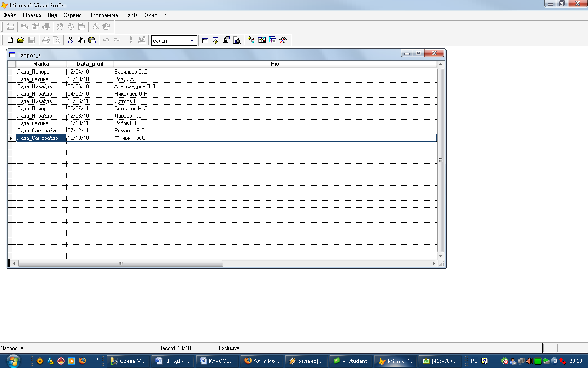The width and height of the screenshot is (588, 368).
Task: Open the Object Browser icon
Action: (261, 40)
